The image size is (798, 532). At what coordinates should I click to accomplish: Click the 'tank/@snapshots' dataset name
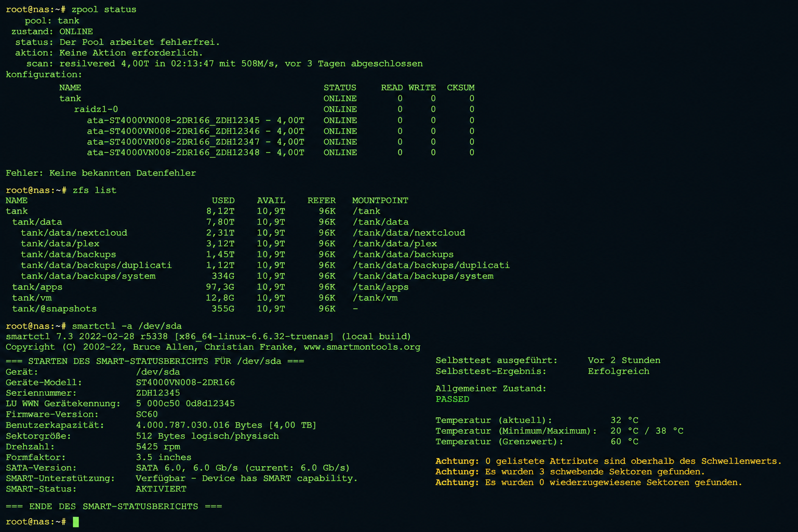tap(55, 309)
